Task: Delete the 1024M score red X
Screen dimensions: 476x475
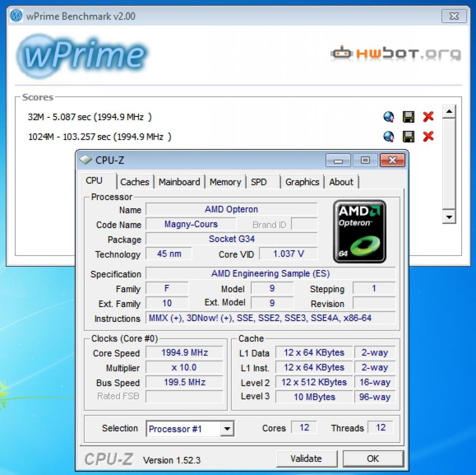Action: point(428,136)
